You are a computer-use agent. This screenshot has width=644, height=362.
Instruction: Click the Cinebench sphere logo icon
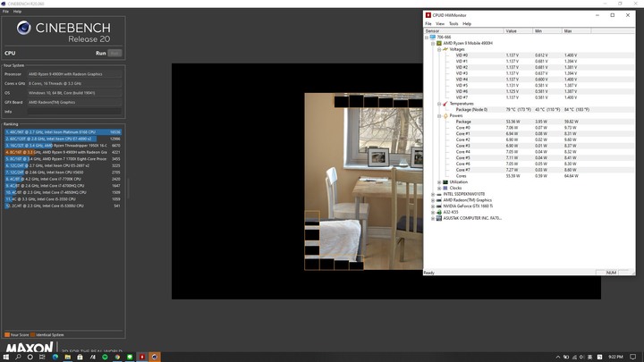point(23,28)
